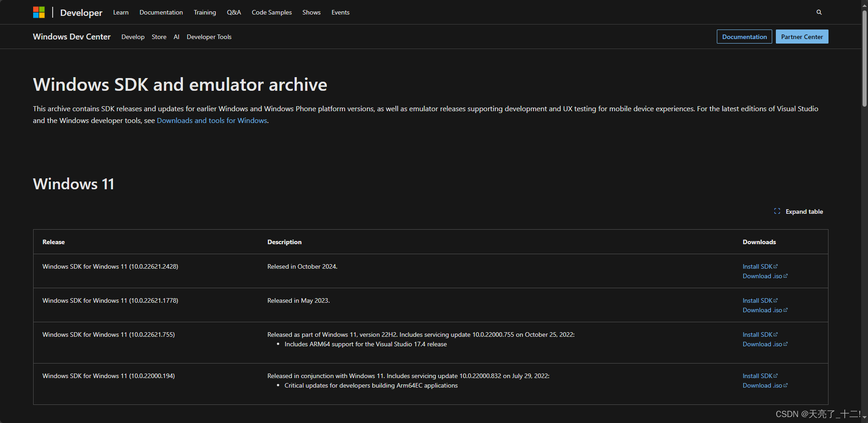Image resolution: width=868 pixels, height=423 pixels.
Task: Click the 'Relesed in October 2024.' description
Action: (x=302, y=266)
